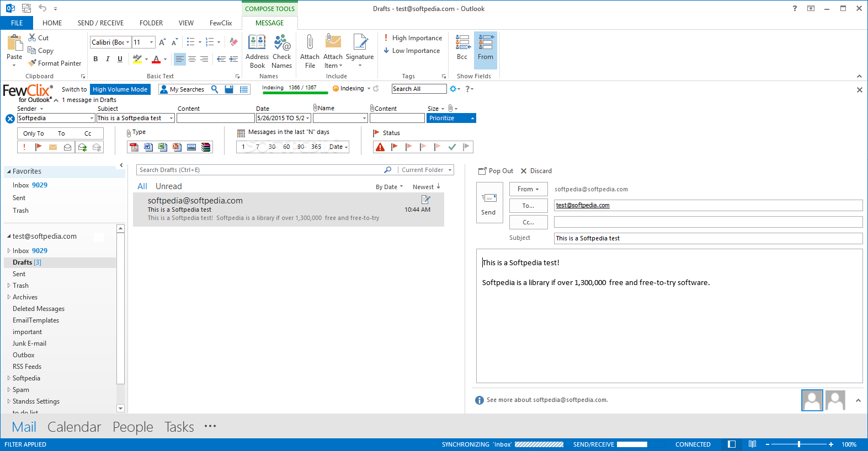Run Check Names
Viewport: 868px width, 451px height.
281,51
